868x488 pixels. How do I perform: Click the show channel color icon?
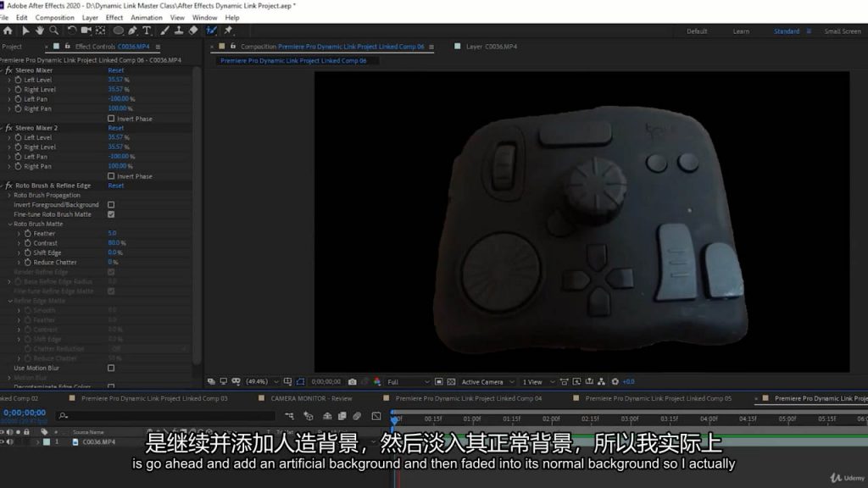pyautogui.click(x=377, y=382)
